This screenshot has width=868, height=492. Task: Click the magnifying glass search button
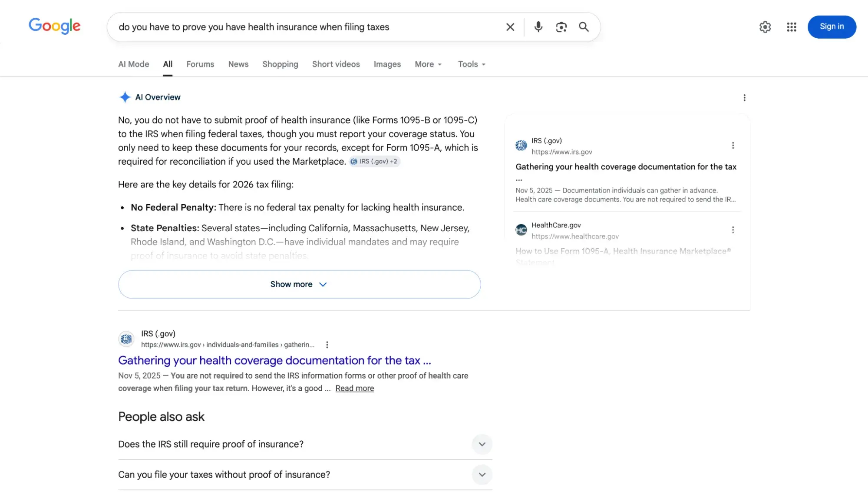[x=584, y=27]
